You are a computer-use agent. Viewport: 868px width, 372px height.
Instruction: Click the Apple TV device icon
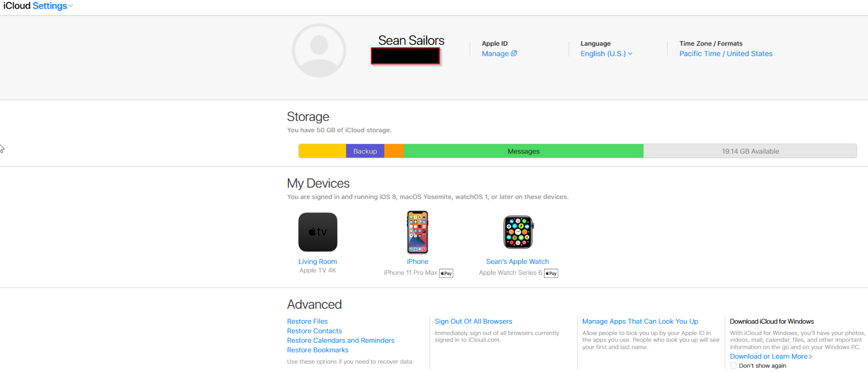coord(318,232)
